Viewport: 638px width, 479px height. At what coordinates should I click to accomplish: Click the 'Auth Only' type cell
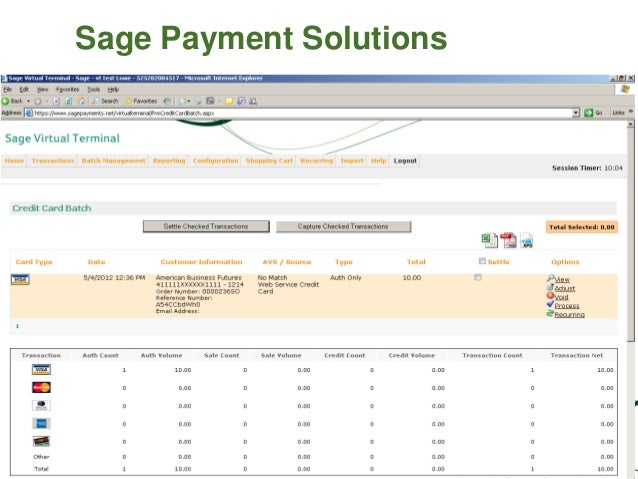[x=345, y=278]
